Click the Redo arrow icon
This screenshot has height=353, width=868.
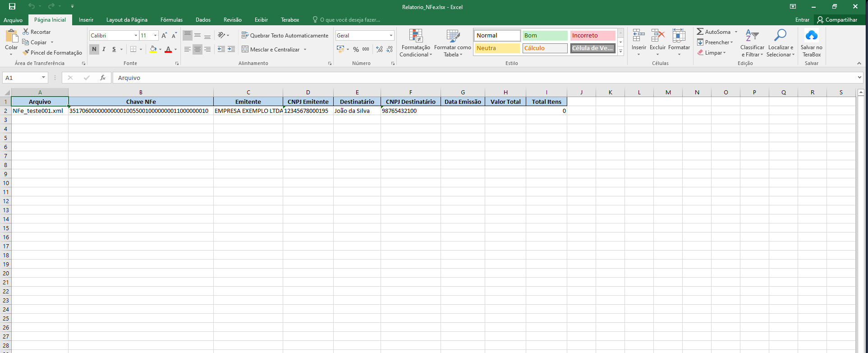coord(51,6)
